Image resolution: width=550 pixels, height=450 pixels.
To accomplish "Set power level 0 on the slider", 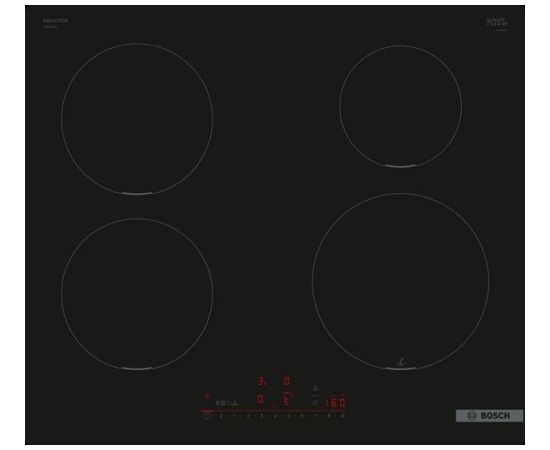I will [221, 416].
